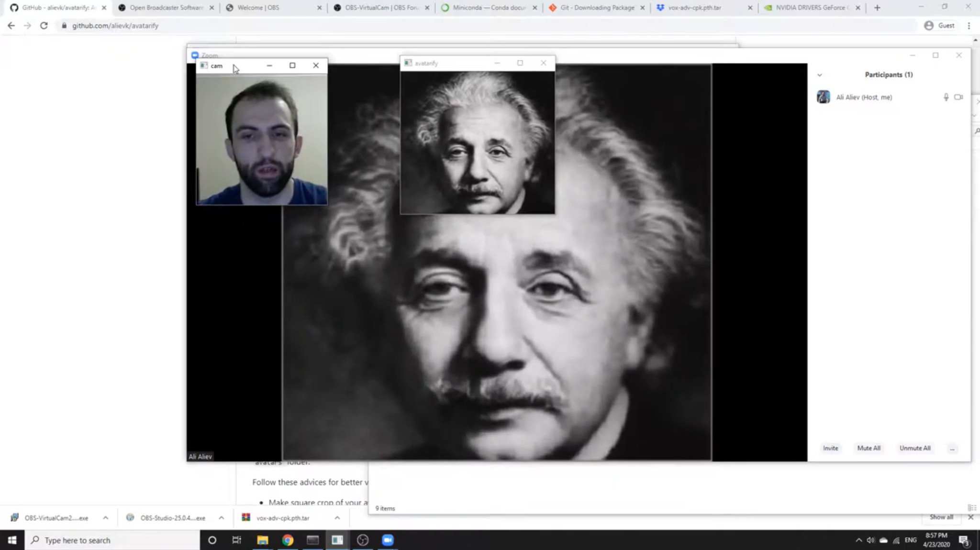This screenshot has height=550, width=980.
Task: Open Cortana from the taskbar
Action: tap(212, 540)
